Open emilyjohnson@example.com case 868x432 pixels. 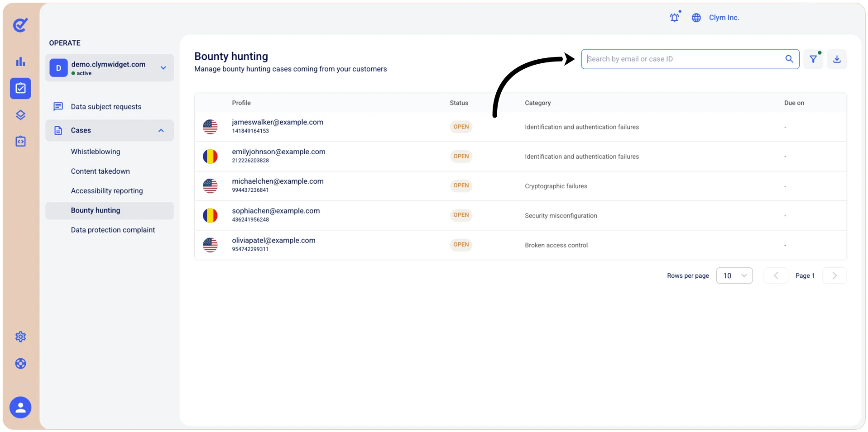click(x=278, y=152)
